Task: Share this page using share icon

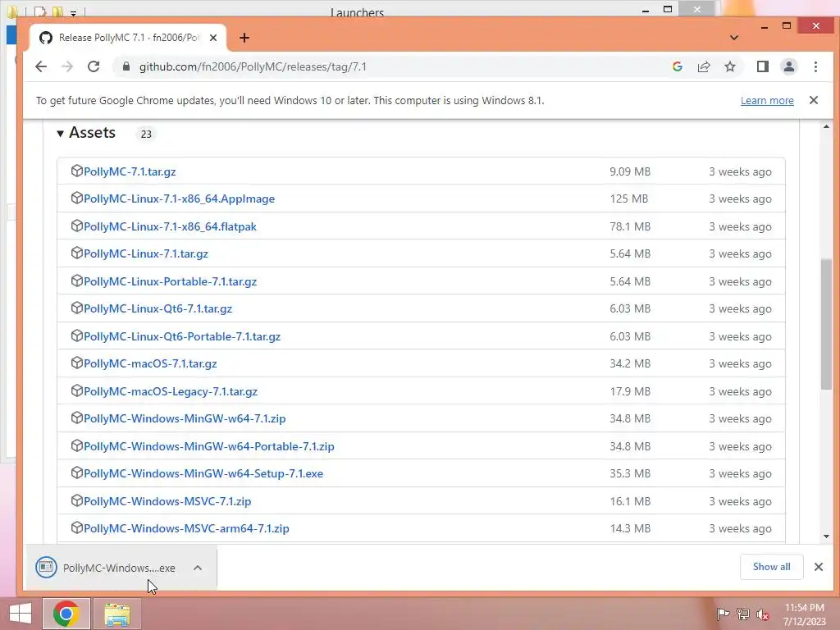Action: pyautogui.click(x=703, y=66)
